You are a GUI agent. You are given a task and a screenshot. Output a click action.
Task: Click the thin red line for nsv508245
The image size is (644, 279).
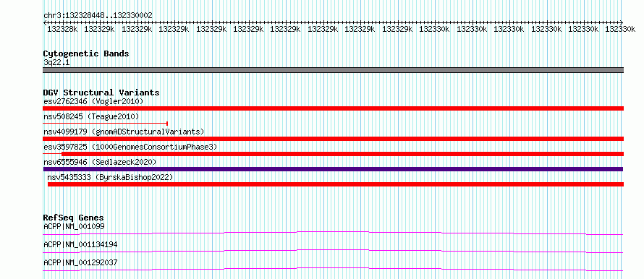tap(105, 123)
